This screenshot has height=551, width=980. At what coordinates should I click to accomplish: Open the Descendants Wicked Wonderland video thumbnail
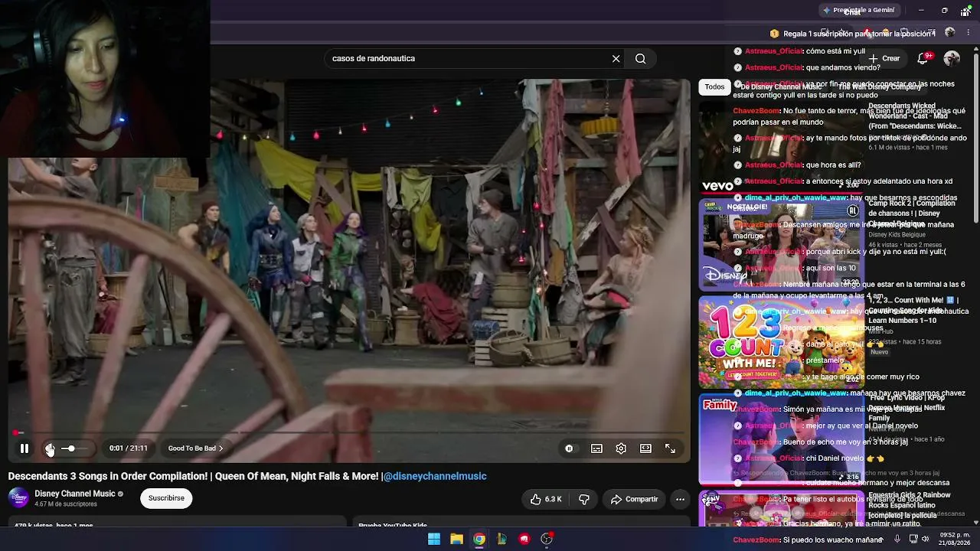click(781, 147)
